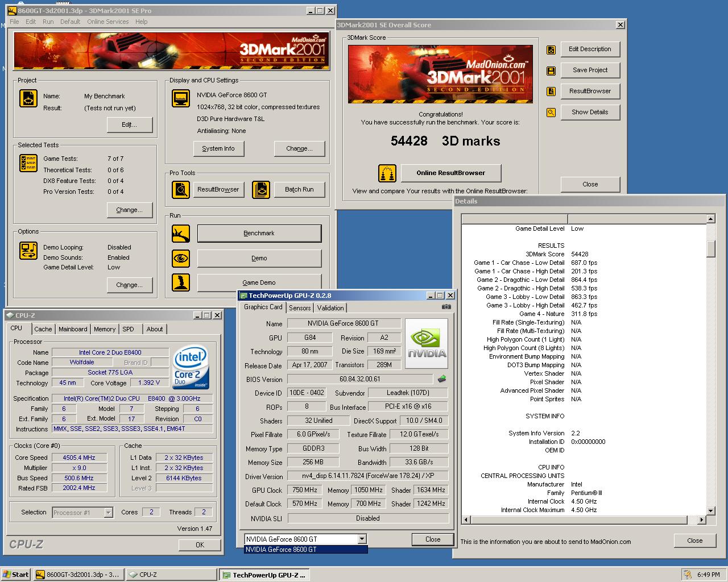Click the GPU-Z screenshot camera icon
This screenshot has width=728, height=582.
coord(446,307)
